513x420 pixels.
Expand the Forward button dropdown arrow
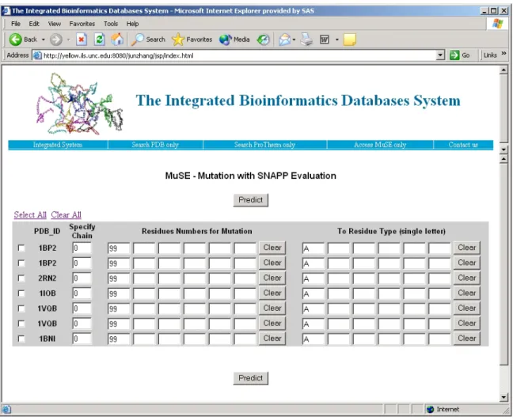[68, 40]
